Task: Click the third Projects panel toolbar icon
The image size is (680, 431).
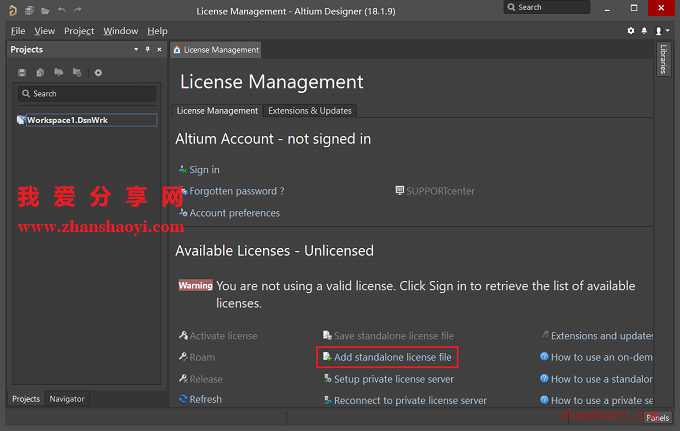Action: pos(59,72)
